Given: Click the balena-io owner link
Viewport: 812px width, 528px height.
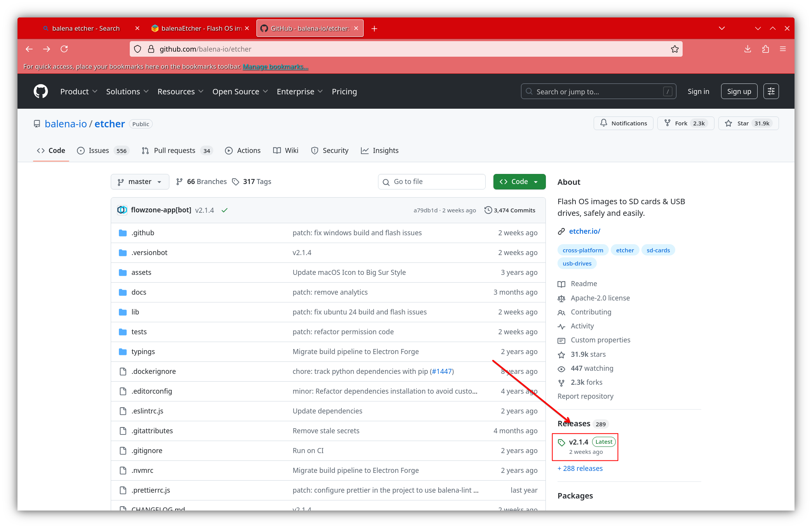Looking at the screenshot, I should pos(66,124).
